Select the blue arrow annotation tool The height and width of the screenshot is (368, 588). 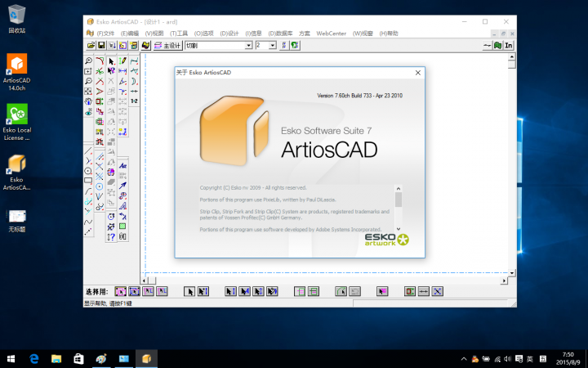coord(122,186)
